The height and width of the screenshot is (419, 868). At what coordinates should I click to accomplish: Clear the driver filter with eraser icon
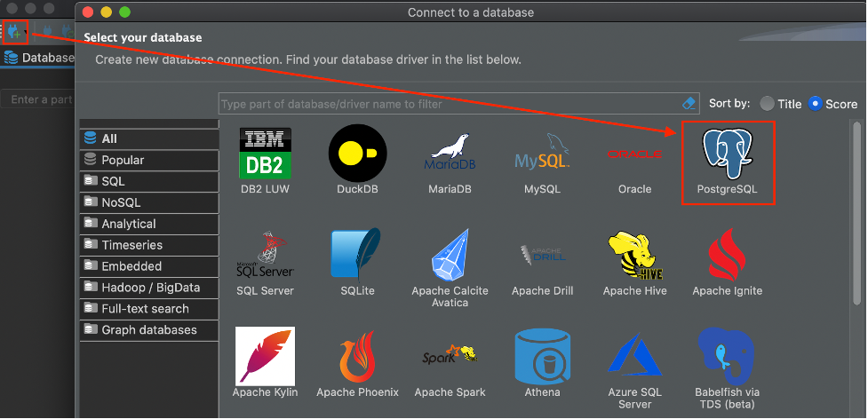pyautogui.click(x=688, y=103)
